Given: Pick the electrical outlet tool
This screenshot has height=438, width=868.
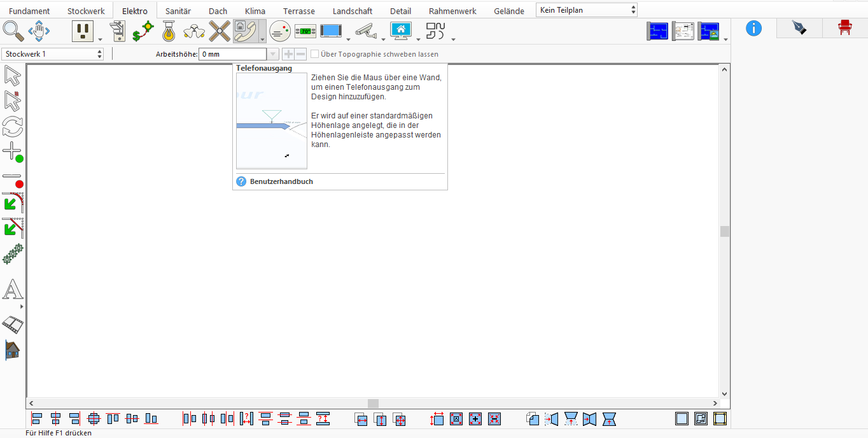Looking at the screenshot, I should pos(83,31).
